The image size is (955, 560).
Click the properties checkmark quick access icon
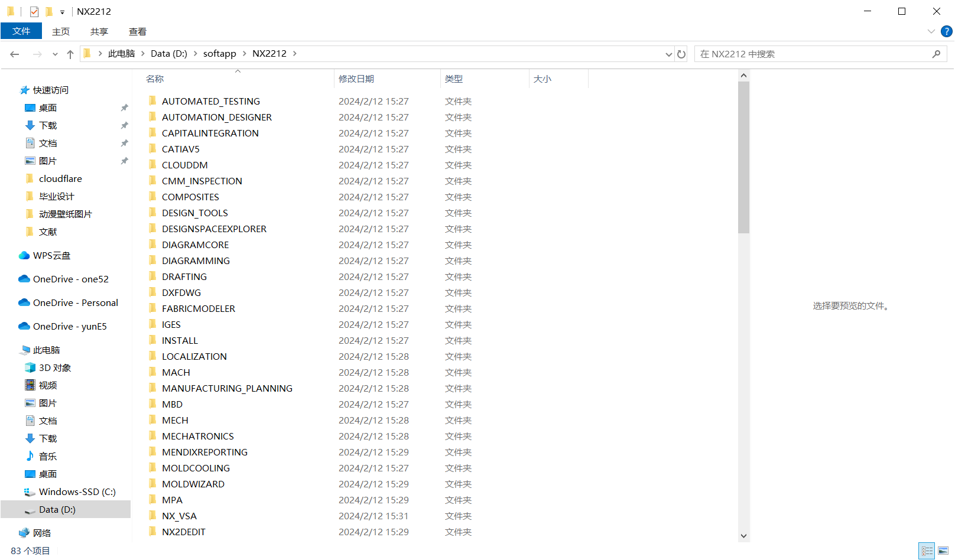tap(34, 12)
